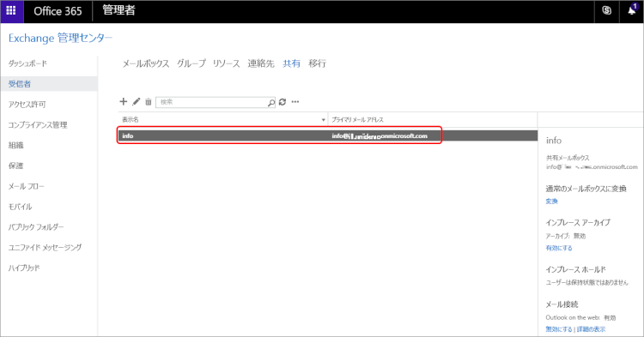Open パブリック フォルダー in the sidebar

pyautogui.click(x=36, y=226)
